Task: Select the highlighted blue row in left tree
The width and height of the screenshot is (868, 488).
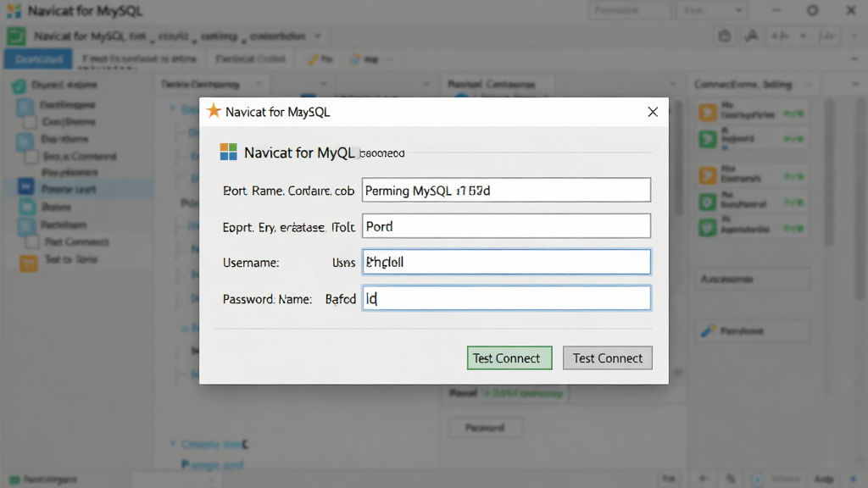Action: coord(77,189)
